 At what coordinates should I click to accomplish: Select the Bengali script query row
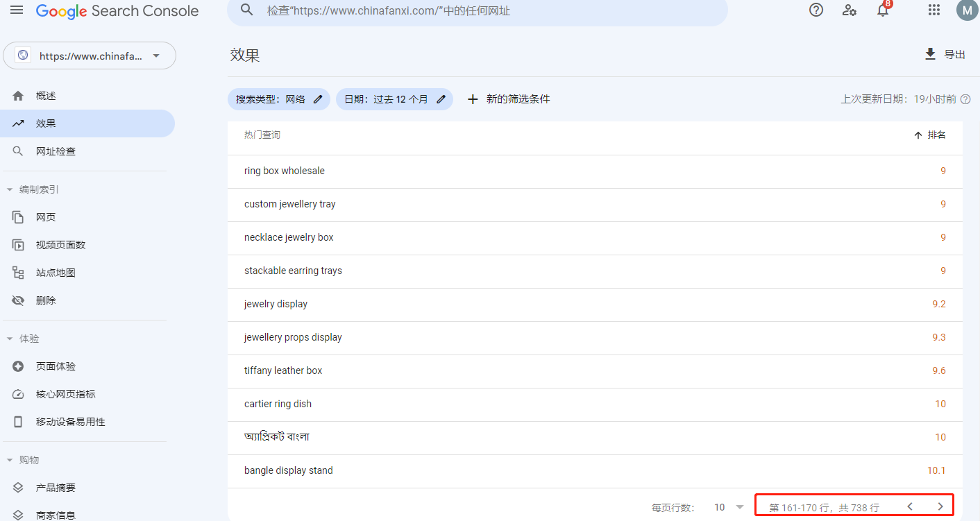click(595, 438)
